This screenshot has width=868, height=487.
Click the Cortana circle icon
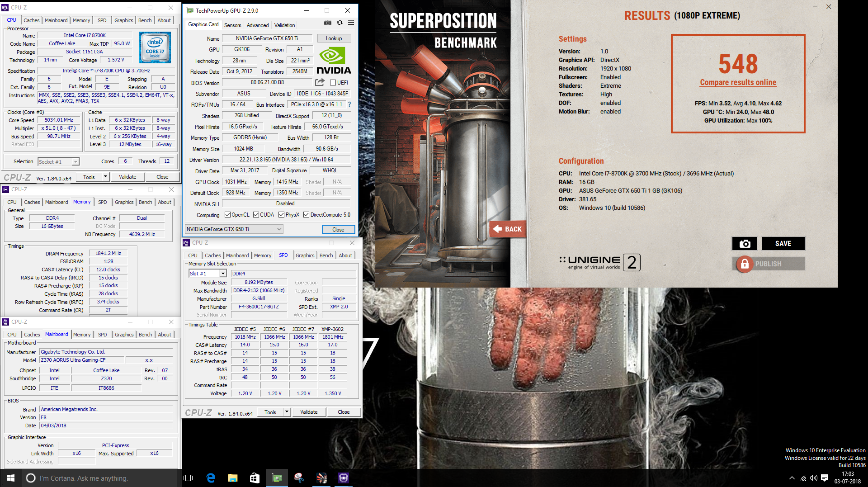pyautogui.click(x=31, y=478)
